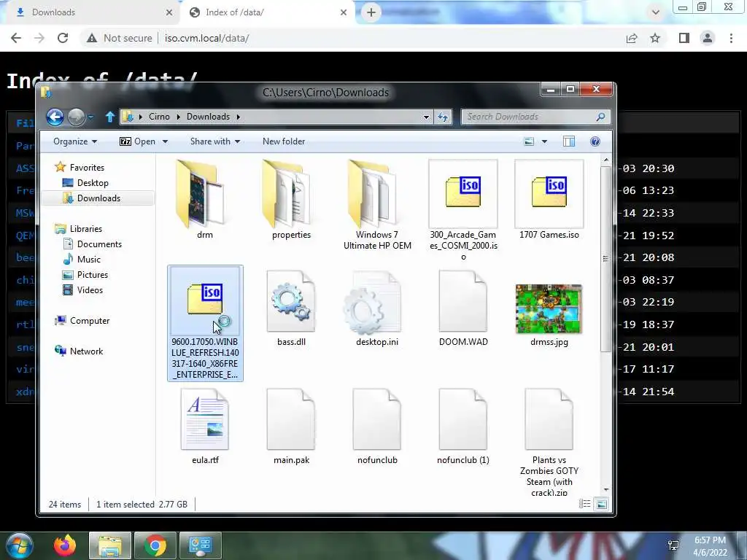Select the nofunclub file
This screenshot has height=560, width=747.
tap(377, 427)
